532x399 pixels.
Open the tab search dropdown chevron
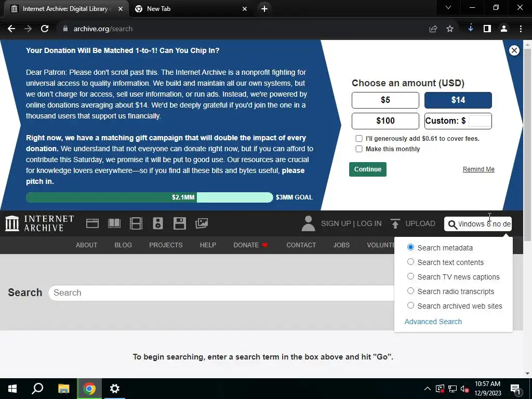click(448, 7)
